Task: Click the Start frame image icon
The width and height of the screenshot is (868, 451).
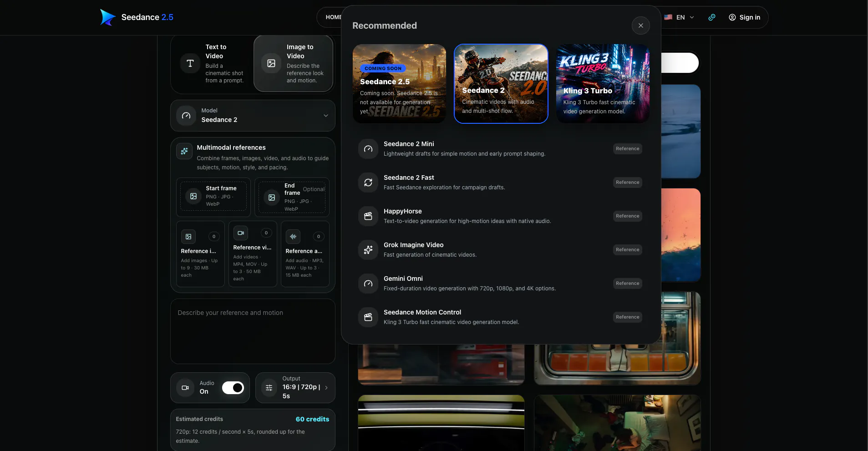Action: click(x=193, y=196)
